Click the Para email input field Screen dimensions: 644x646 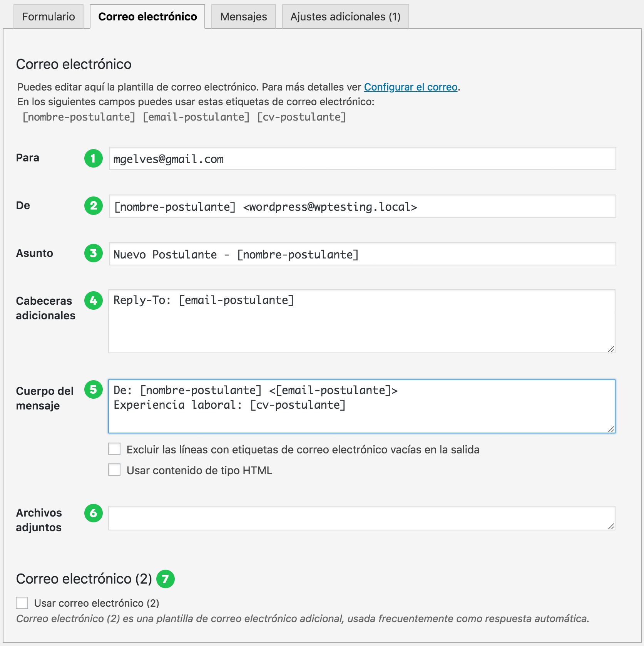pos(362,158)
